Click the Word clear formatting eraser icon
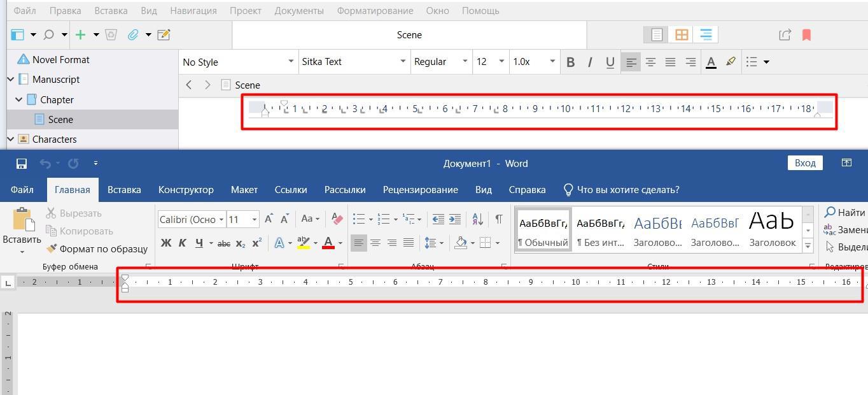 [337, 219]
